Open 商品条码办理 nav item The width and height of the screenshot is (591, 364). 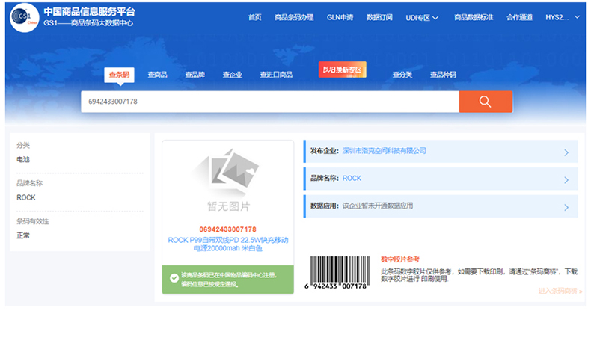[294, 17]
